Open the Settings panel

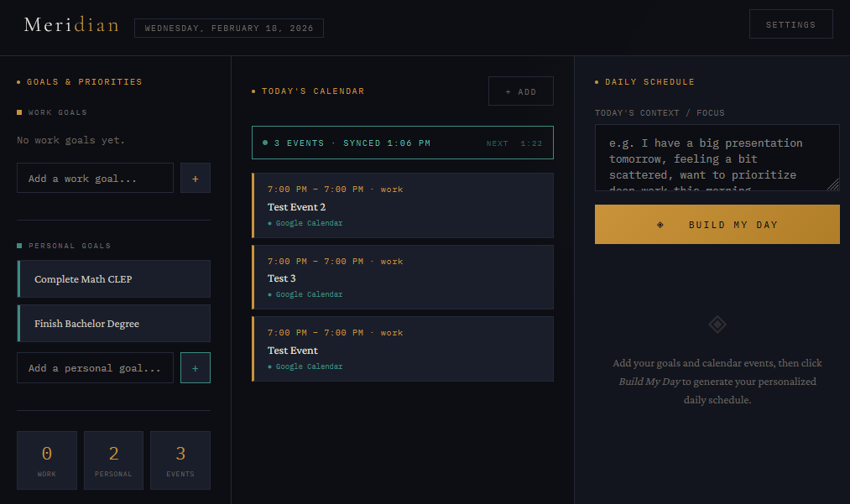tap(790, 23)
